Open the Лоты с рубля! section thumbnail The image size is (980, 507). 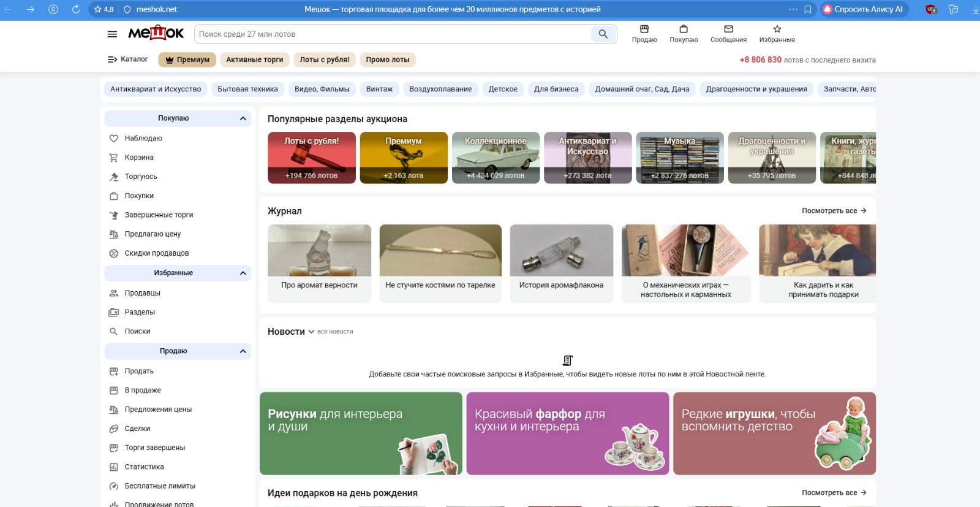[x=311, y=158]
